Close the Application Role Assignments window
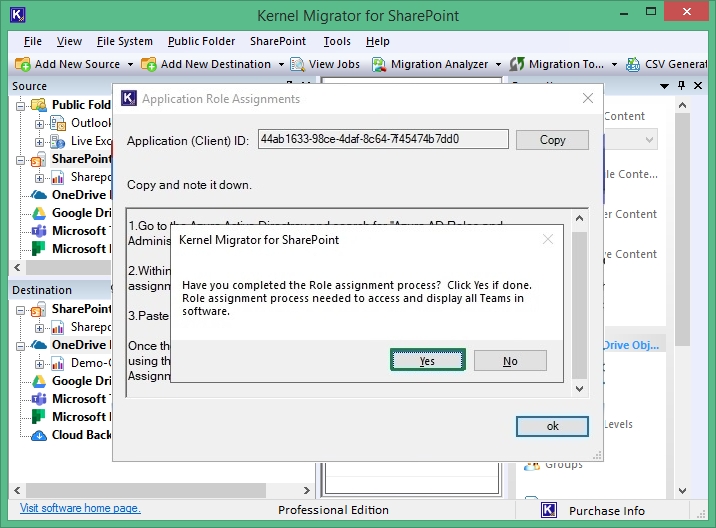The image size is (716, 528). tap(588, 98)
